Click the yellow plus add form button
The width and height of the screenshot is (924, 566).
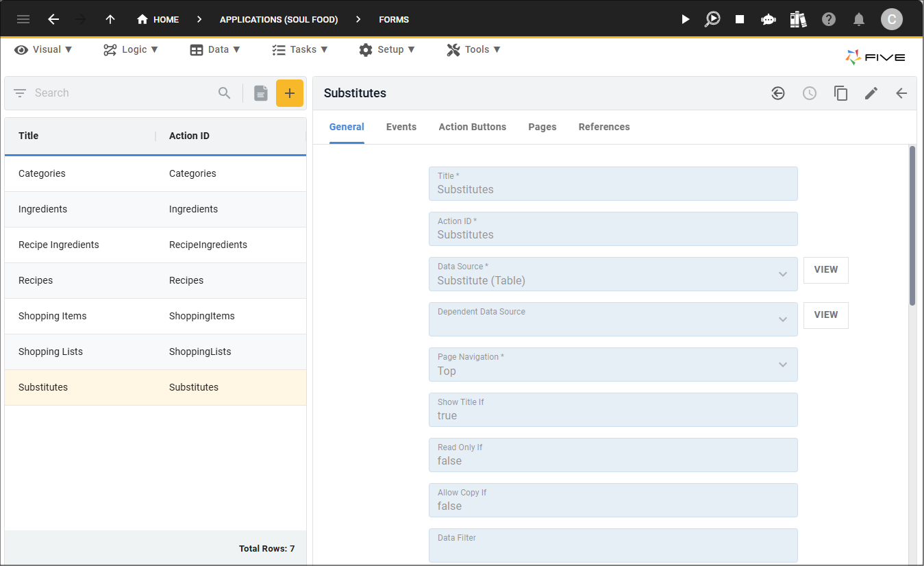[289, 93]
